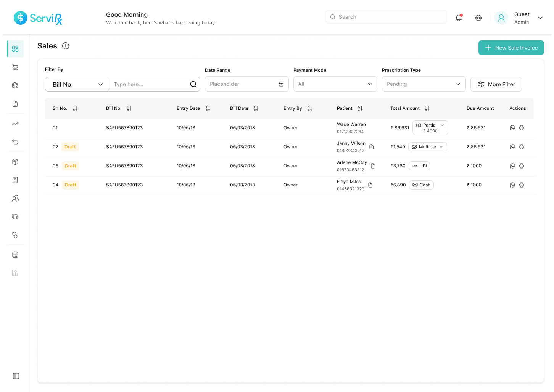554x392 pixels.
Task: Open the delivery truck sidebar icon
Action: 15,217
